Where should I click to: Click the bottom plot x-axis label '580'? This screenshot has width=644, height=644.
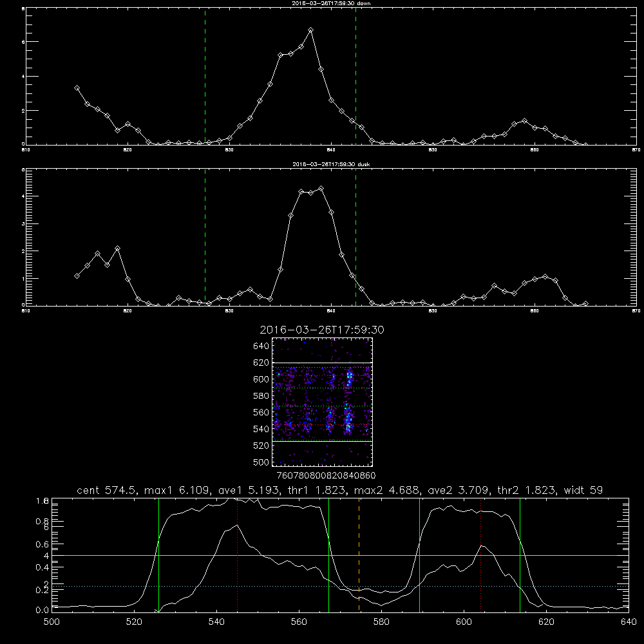point(381,622)
